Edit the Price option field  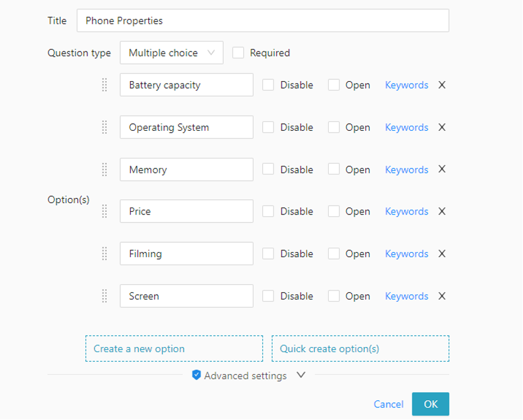click(187, 211)
